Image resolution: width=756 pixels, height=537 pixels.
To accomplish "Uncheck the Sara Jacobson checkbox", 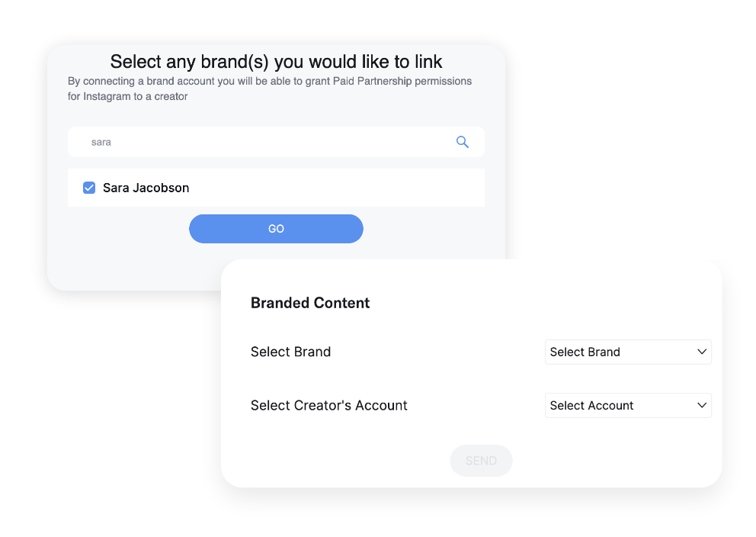I will click(x=89, y=188).
